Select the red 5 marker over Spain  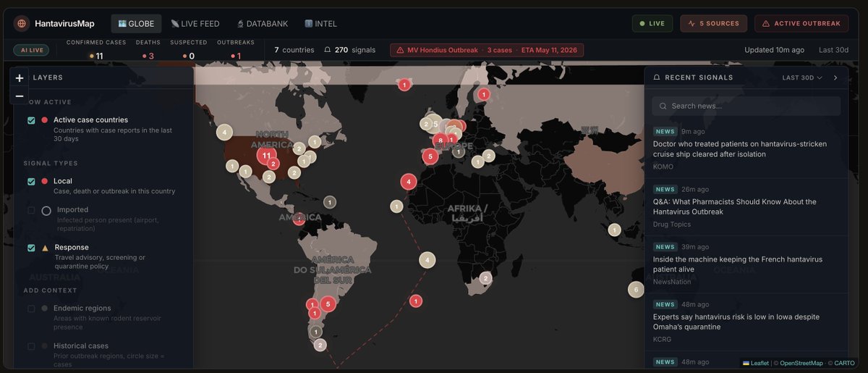430,156
